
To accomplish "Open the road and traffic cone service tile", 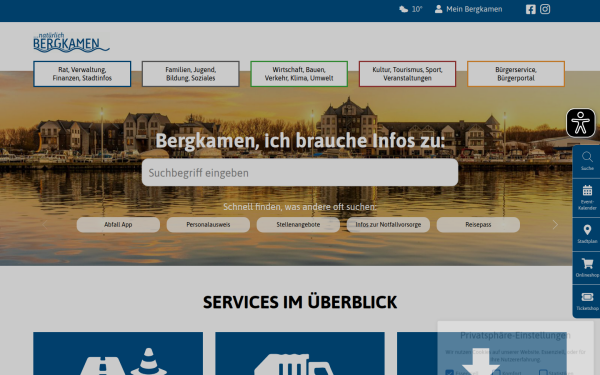I will [x=118, y=354].
